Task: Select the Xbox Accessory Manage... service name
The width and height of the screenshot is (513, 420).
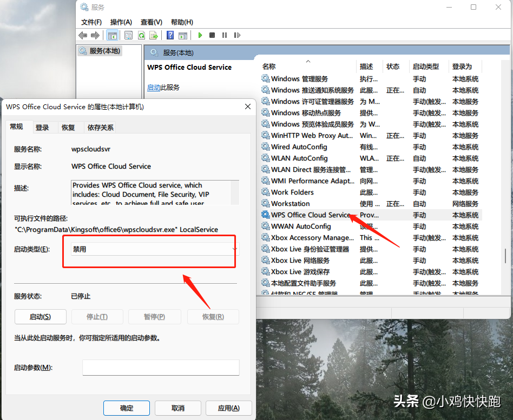Action: (312, 238)
